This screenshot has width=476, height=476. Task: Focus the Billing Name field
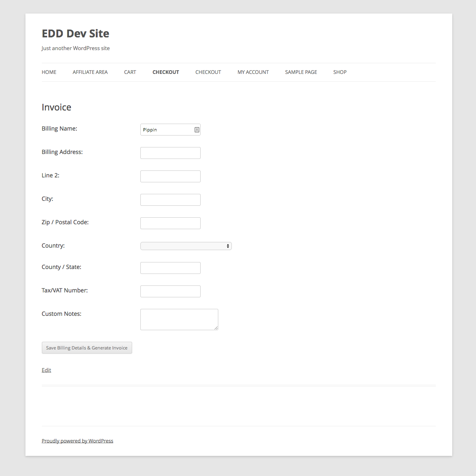point(170,130)
